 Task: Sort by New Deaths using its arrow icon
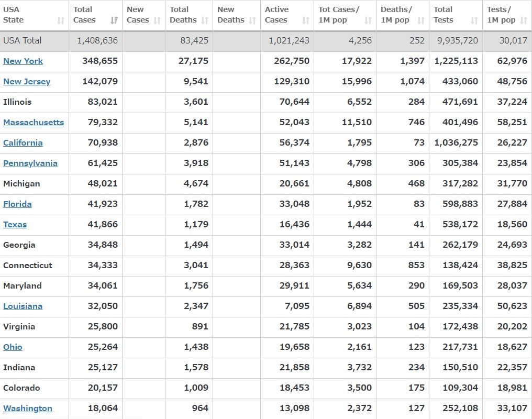pos(252,20)
